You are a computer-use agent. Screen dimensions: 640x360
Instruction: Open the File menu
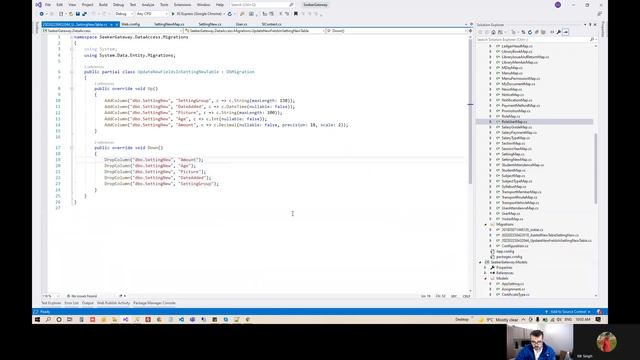pyautogui.click(x=48, y=5)
